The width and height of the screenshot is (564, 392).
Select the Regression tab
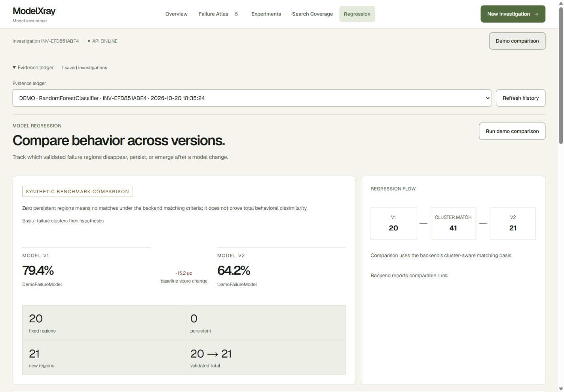tap(357, 14)
